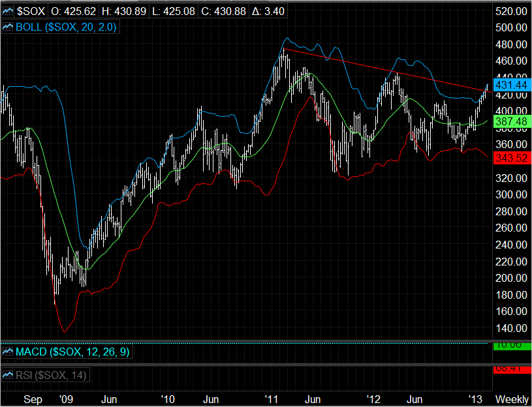Click the RSI indicator chart icon
The width and height of the screenshot is (532, 407).
coord(8,375)
